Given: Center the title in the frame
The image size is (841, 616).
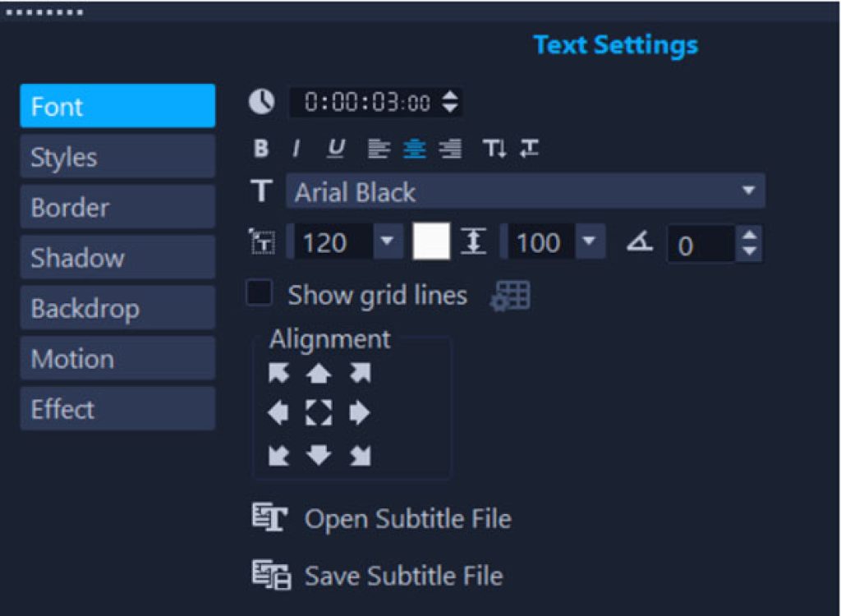Looking at the screenshot, I should [x=319, y=415].
